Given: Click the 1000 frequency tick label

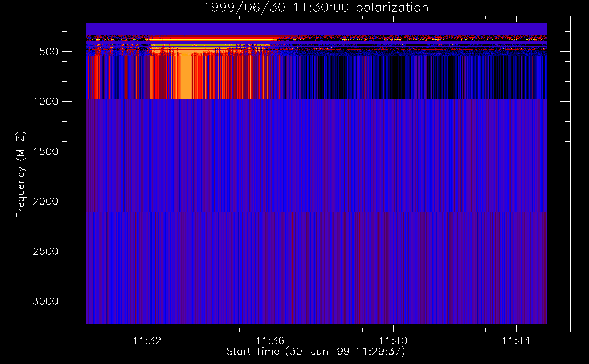Looking at the screenshot, I should point(46,102).
